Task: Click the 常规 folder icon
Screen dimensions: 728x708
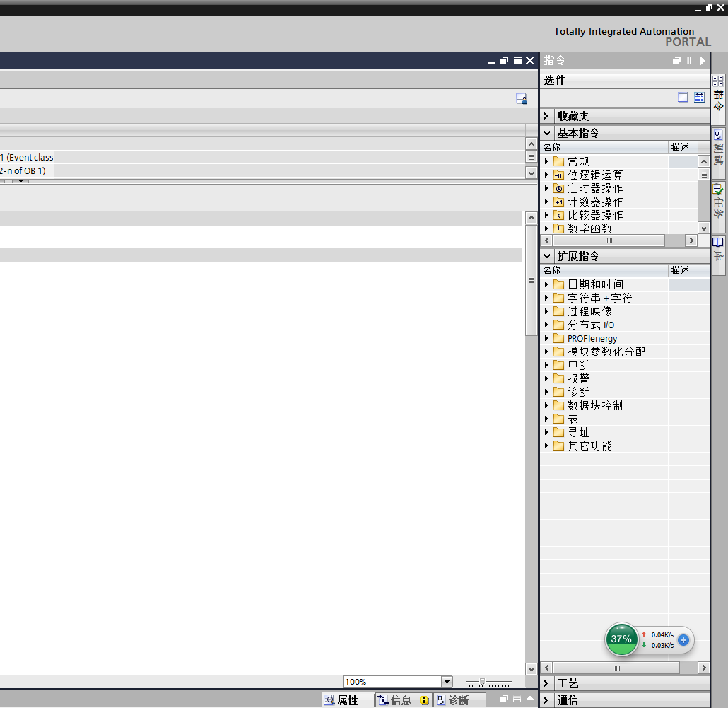Action: 559,162
